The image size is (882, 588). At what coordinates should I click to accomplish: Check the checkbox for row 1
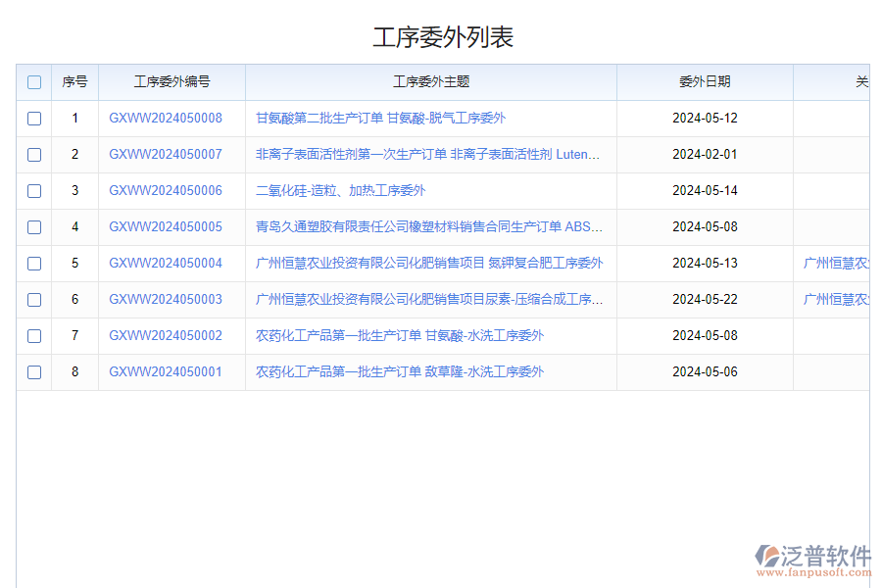click(x=34, y=119)
